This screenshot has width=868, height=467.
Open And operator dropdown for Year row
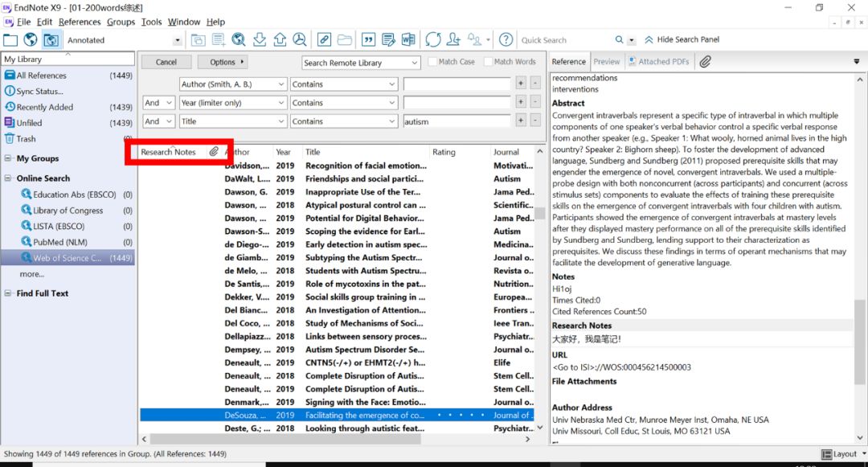[x=159, y=103]
